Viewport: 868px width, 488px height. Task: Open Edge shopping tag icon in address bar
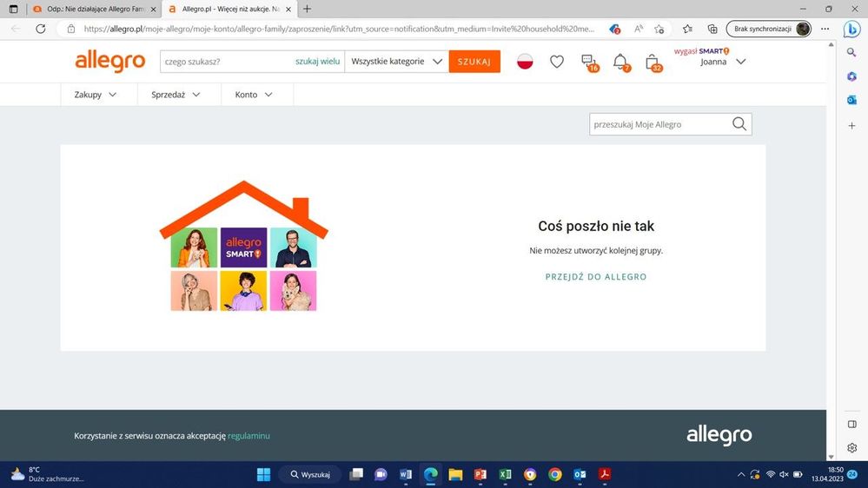coord(614,29)
